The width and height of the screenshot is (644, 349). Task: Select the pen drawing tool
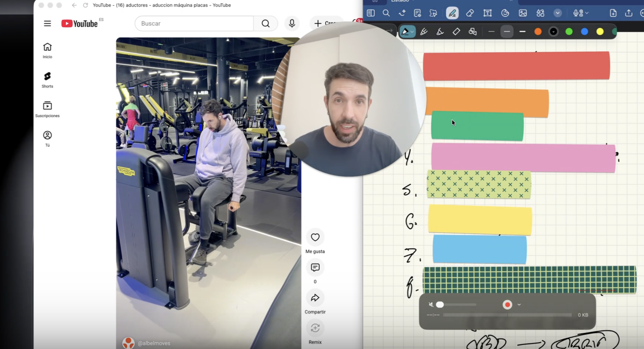(452, 13)
